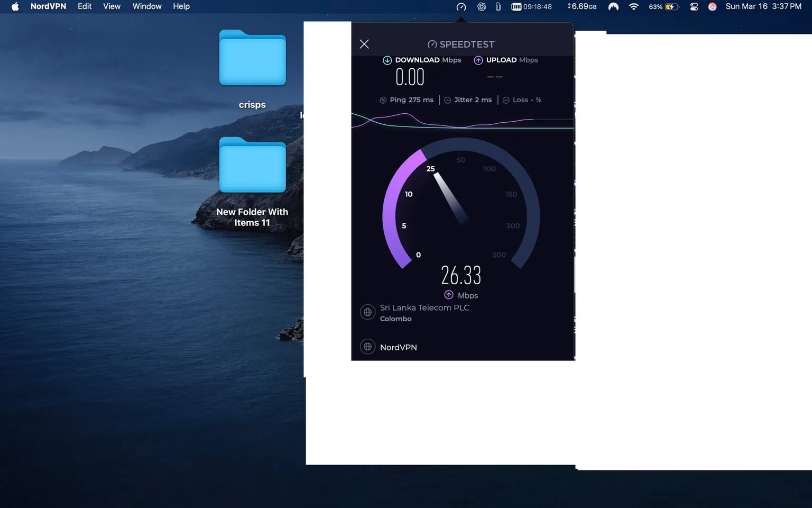Click the globe icon next to NordVPN

point(367,347)
